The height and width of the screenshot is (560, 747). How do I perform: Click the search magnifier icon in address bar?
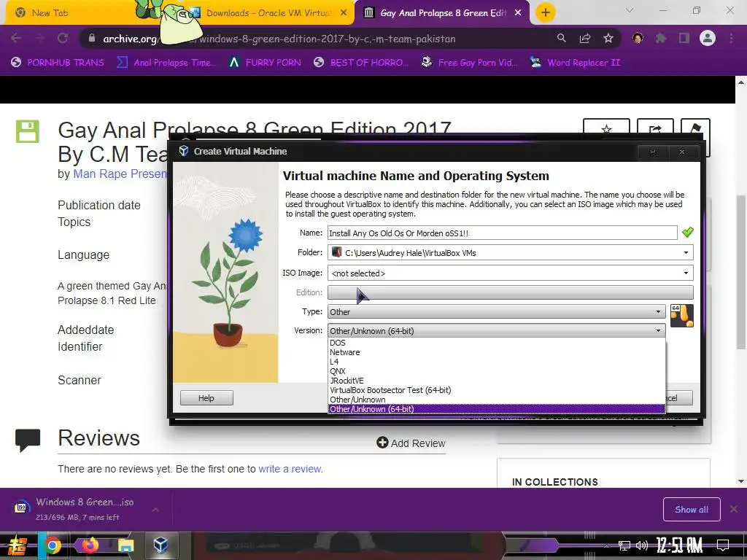click(x=562, y=38)
